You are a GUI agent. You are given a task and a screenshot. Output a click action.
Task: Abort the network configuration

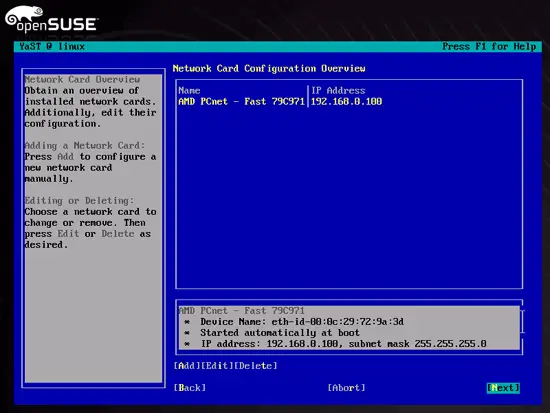tap(347, 388)
